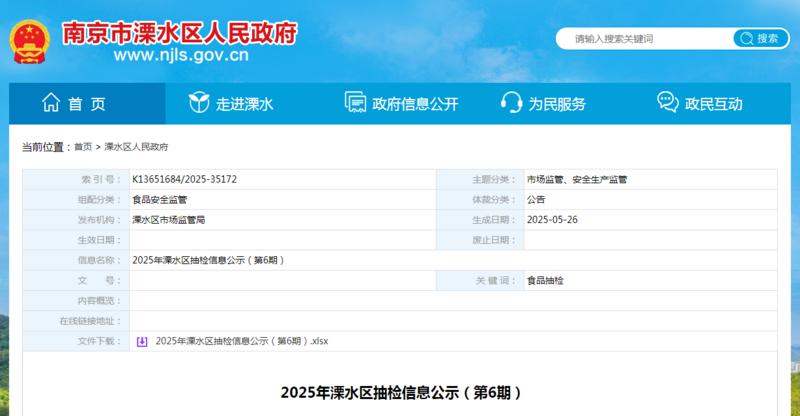Screen dimensions: 800x416
Task: Click the document icon beside 政府信息公开
Action: pyautogui.click(x=355, y=102)
